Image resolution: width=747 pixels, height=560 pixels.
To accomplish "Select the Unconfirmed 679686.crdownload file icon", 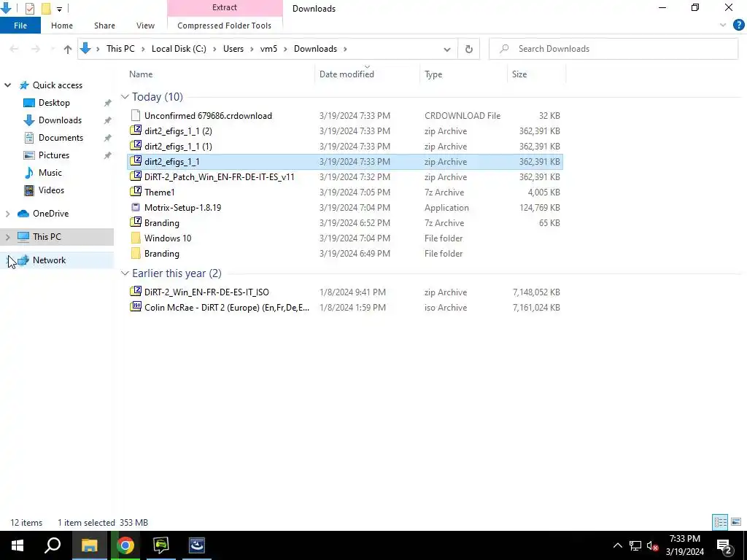I will click(136, 115).
